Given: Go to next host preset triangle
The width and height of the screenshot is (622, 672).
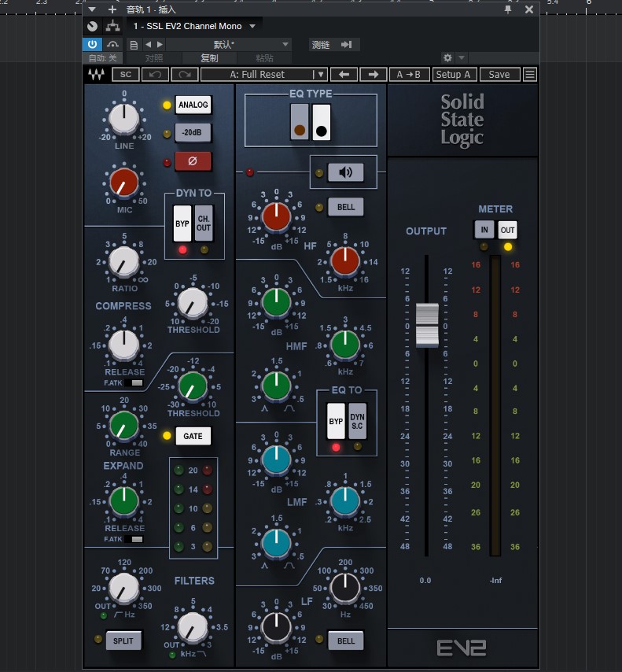Looking at the screenshot, I should point(160,44).
